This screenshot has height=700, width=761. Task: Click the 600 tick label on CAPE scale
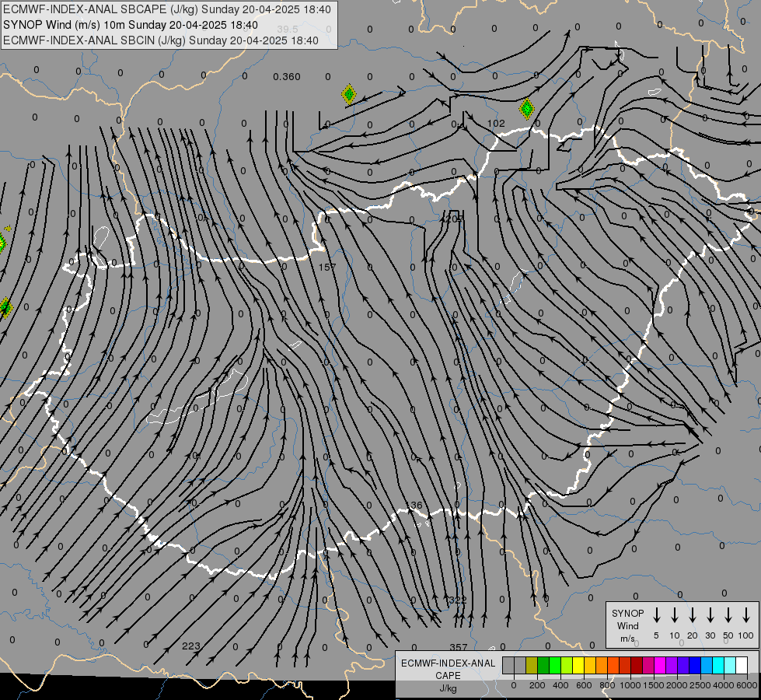584,685
